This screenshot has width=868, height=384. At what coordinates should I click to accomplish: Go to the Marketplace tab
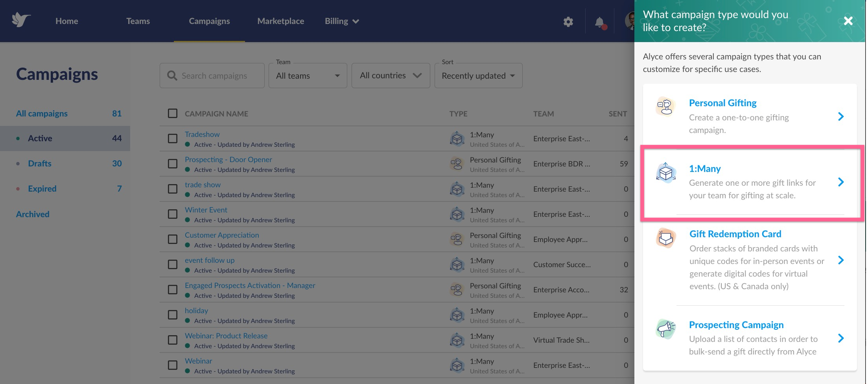point(280,21)
